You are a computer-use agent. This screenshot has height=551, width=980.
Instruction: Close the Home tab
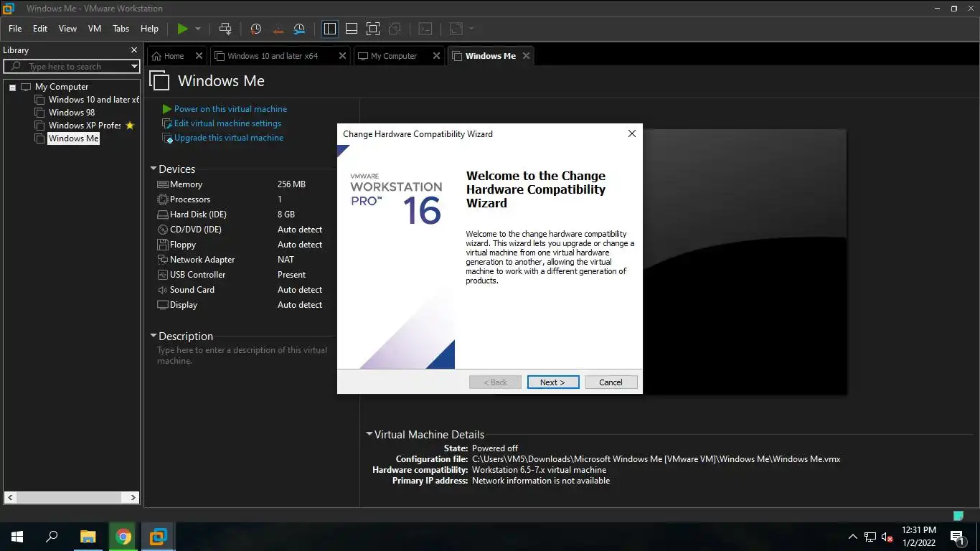[199, 56]
